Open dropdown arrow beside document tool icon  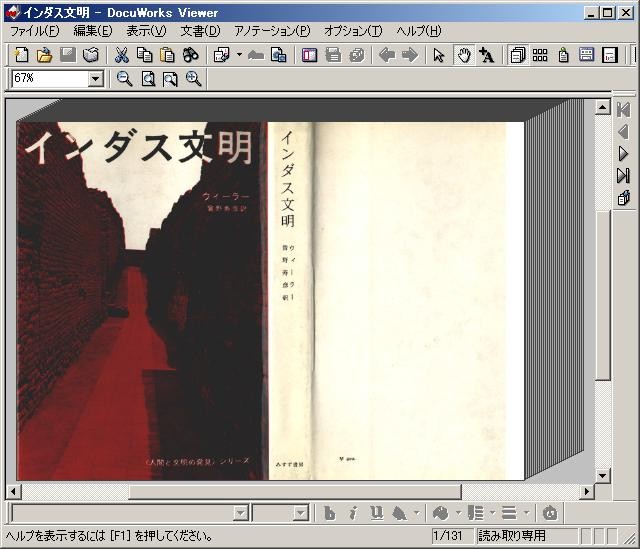[239, 55]
